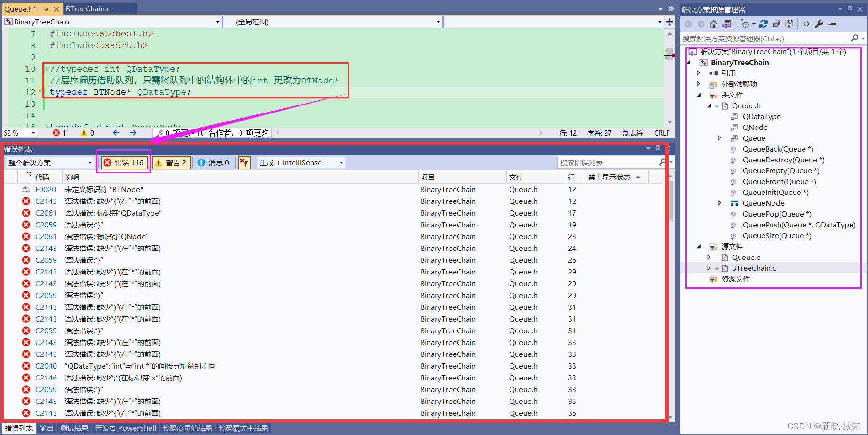Select the Collapse All icon in Solution Explorer
The image size is (868, 435).
(x=777, y=24)
